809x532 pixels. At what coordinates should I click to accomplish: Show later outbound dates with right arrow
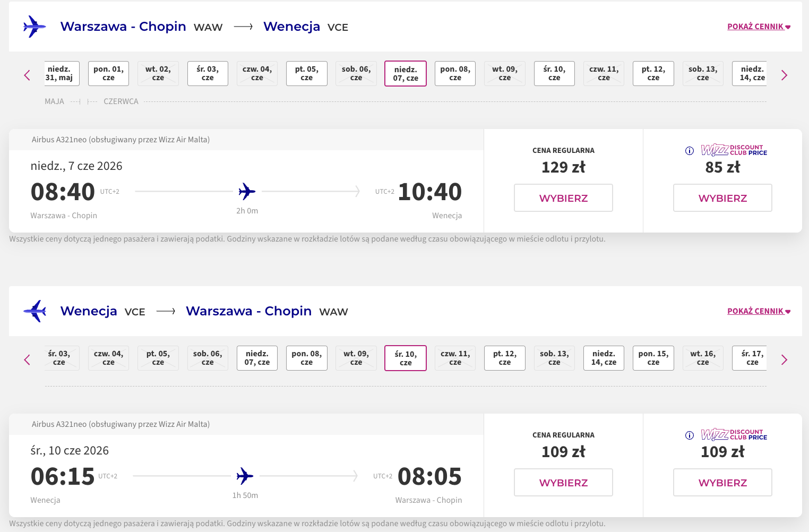784,75
